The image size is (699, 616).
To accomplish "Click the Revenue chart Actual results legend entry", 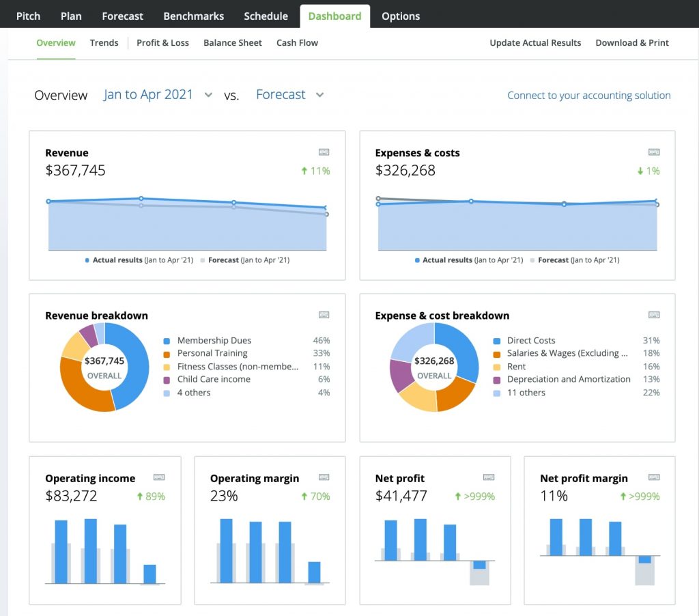I will 139,260.
